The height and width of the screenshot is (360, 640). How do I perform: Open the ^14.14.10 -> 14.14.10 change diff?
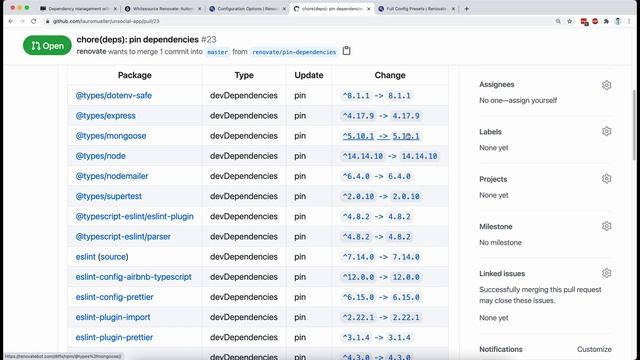pyautogui.click(x=390, y=156)
